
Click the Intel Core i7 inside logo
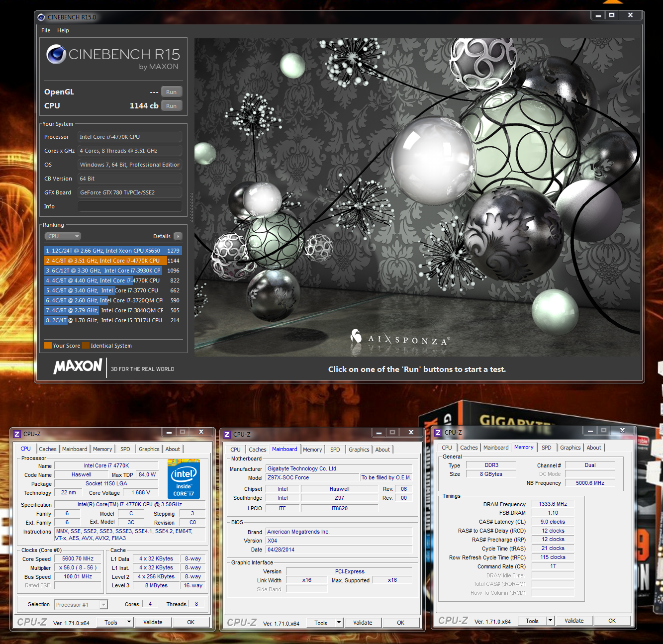(x=184, y=479)
